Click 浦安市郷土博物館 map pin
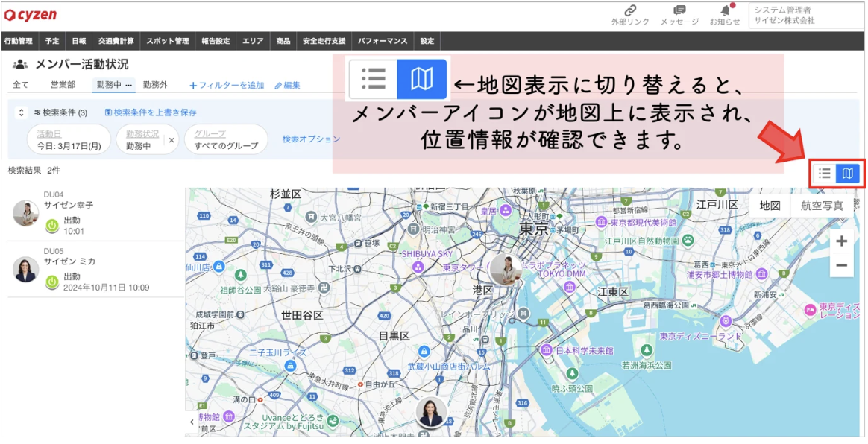The width and height of the screenshot is (868, 444). point(762,274)
